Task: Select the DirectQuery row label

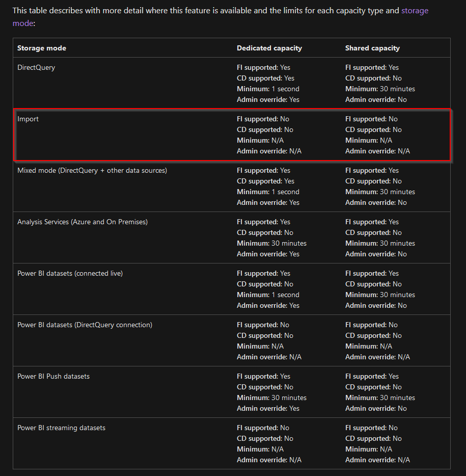Action: [x=36, y=67]
